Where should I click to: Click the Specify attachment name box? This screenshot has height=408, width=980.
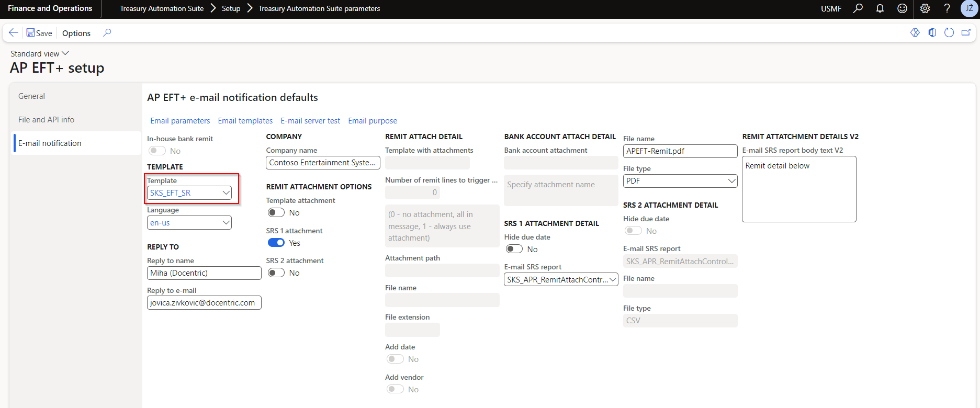pyautogui.click(x=561, y=190)
